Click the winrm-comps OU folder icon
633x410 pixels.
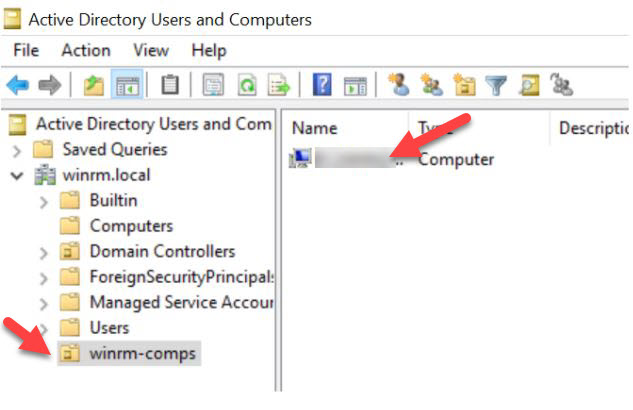(70, 353)
